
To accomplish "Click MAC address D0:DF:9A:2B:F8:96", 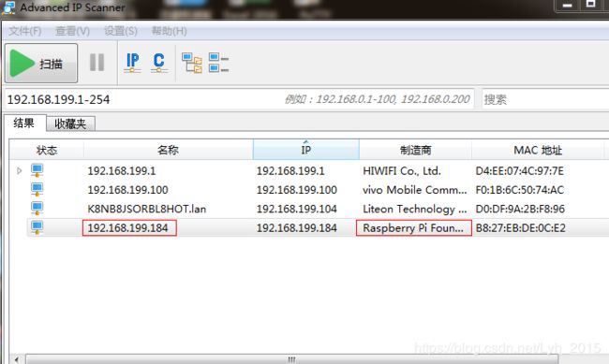I will click(520, 209).
